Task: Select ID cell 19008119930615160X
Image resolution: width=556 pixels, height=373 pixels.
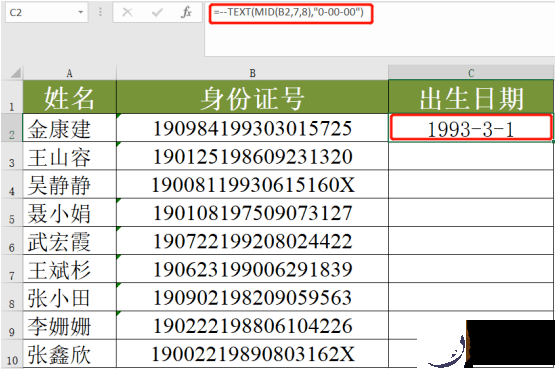Action: pyautogui.click(x=252, y=184)
